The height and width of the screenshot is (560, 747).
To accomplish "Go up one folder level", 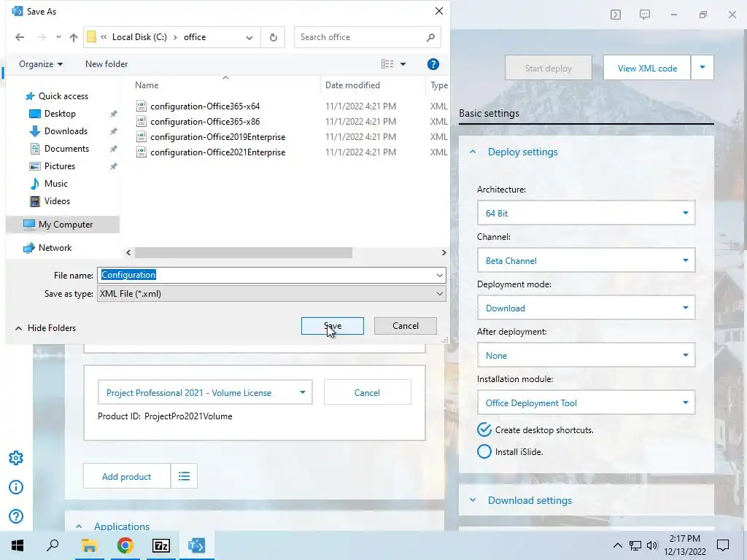I will point(74,37).
